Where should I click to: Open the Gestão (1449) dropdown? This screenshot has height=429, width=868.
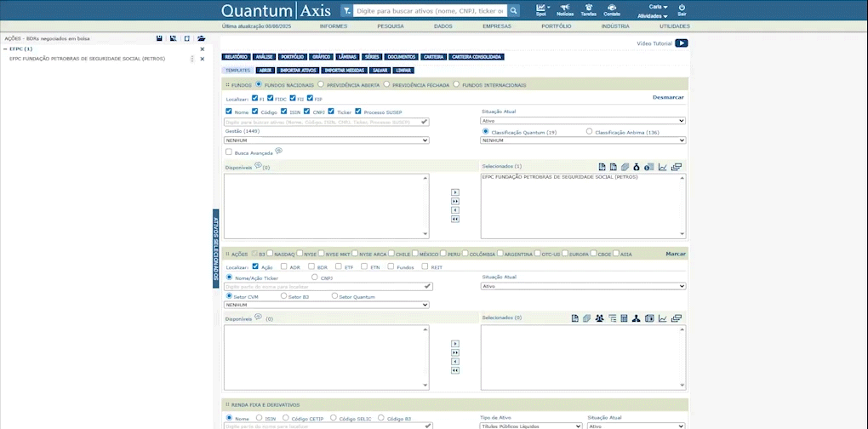[327, 140]
